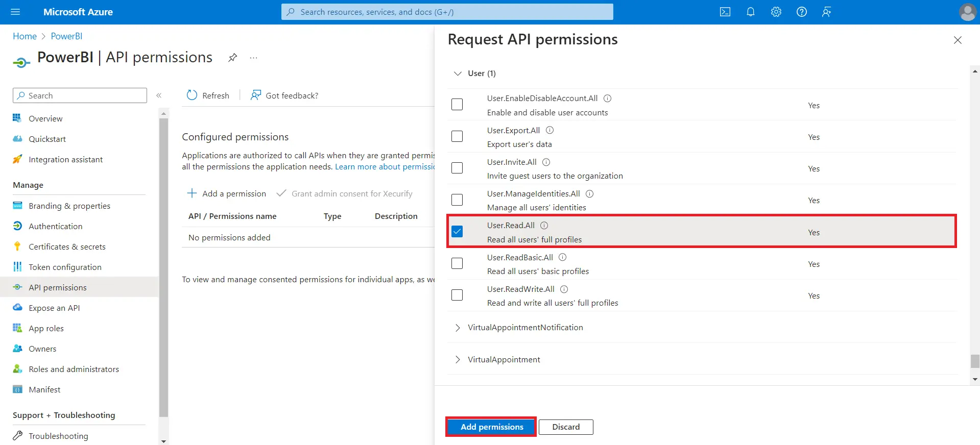Check User.Invite.All permission
Image resolution: width=980 pixels, height=445 pixels.
[x=457, y=168]
